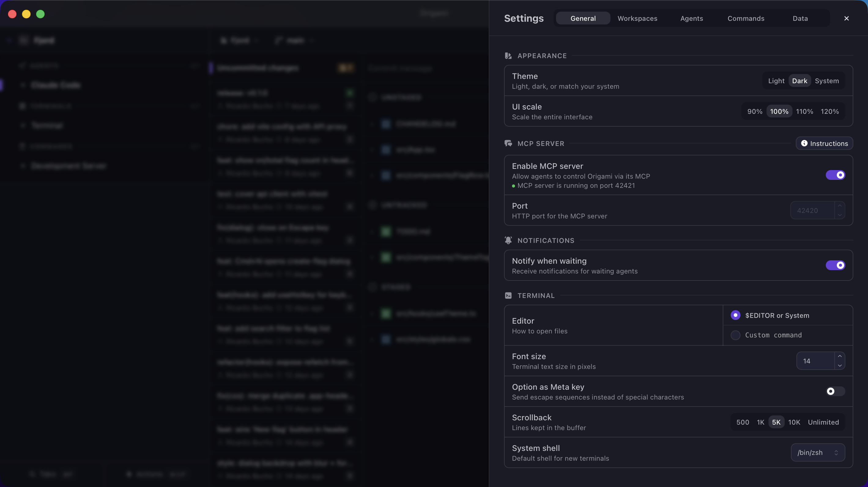The image size is (868, 487).
Task: Click the Terminal section icon
Action: pos(508,295)
